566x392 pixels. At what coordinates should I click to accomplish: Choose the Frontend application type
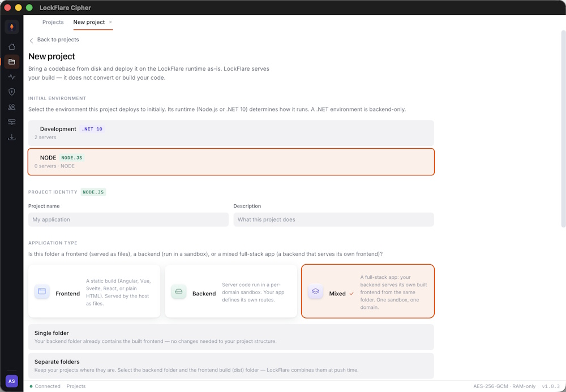[x=94, y=291]
